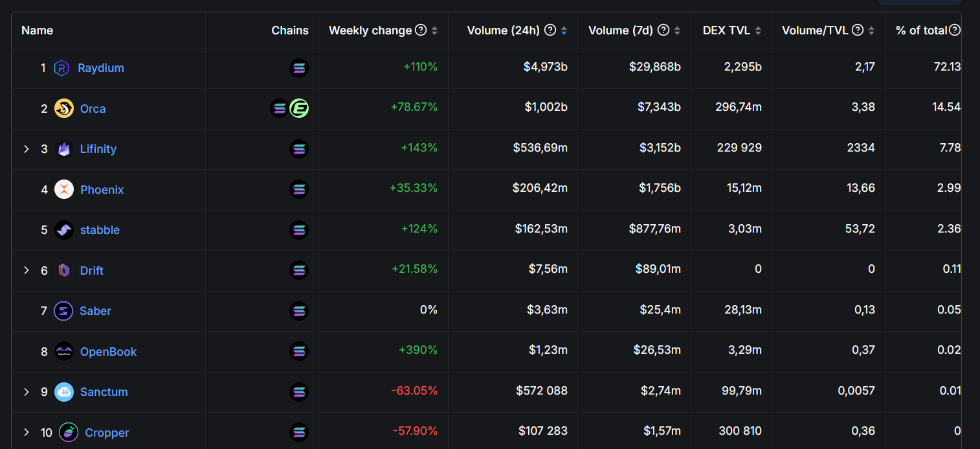Click the Solana chain icon in Cropper row
Image resolution: width=980 pixels, height=449 pixels.
[299, 432]
